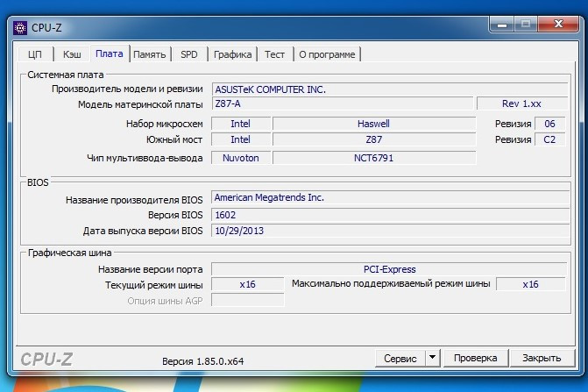Click the Проверка button
This screenshot has height=392, width=588.
click(476, 358)
